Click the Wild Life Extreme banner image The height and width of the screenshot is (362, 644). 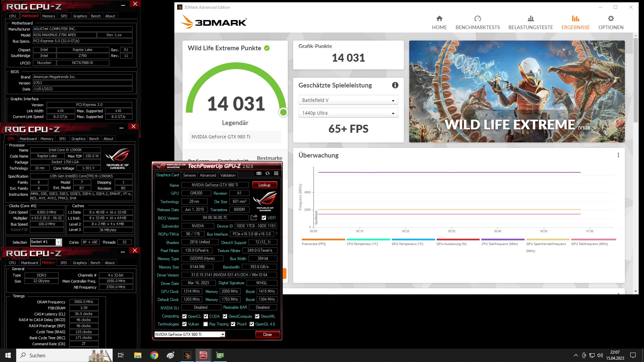coord(517,92)
